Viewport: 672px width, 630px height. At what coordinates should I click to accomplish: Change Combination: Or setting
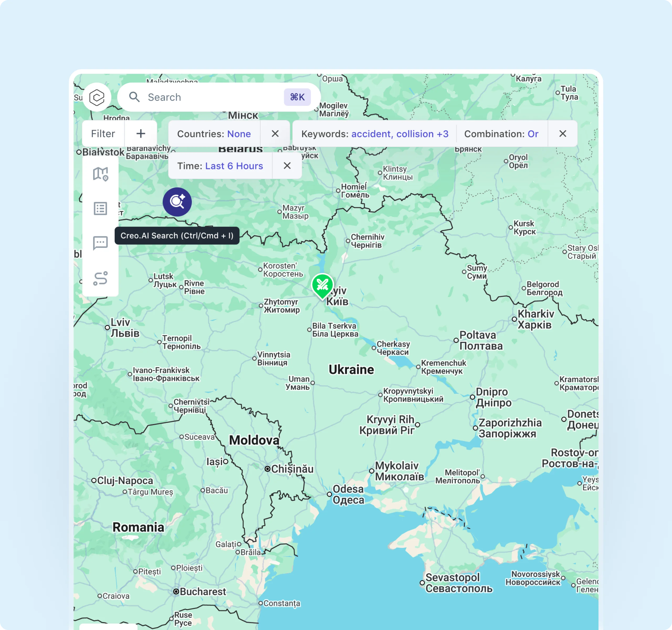point(501,134)
